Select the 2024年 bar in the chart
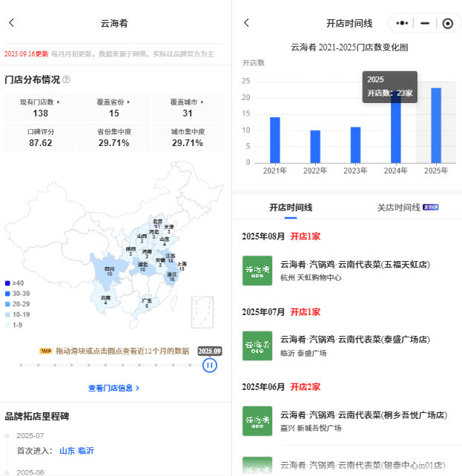This screenshot has height=476, width=462. [x=396, y=129]
